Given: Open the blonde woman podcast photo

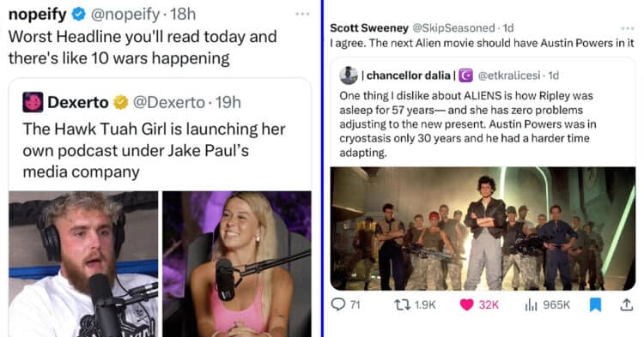Looking at the screenshot, I should [237, 264].
